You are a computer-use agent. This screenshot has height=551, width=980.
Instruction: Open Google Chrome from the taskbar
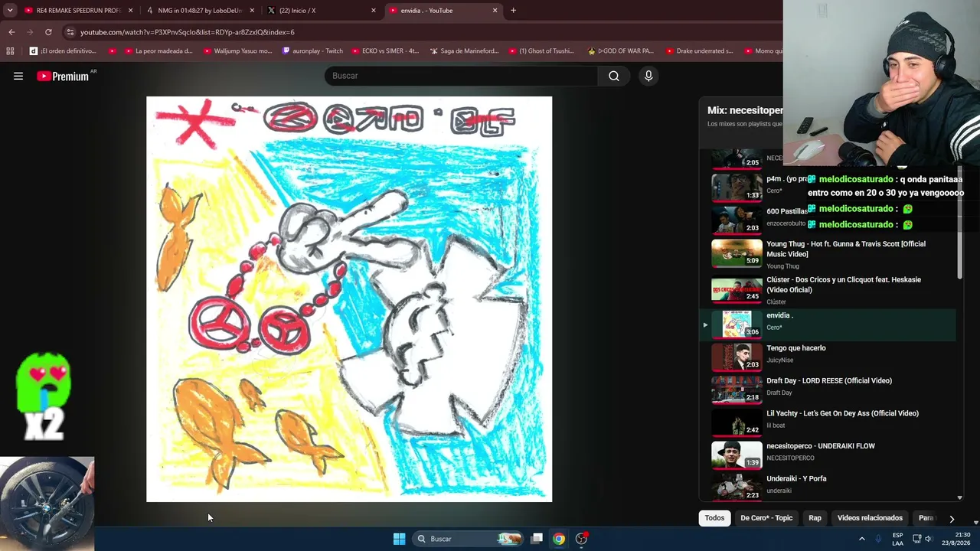tap(559, 539)
